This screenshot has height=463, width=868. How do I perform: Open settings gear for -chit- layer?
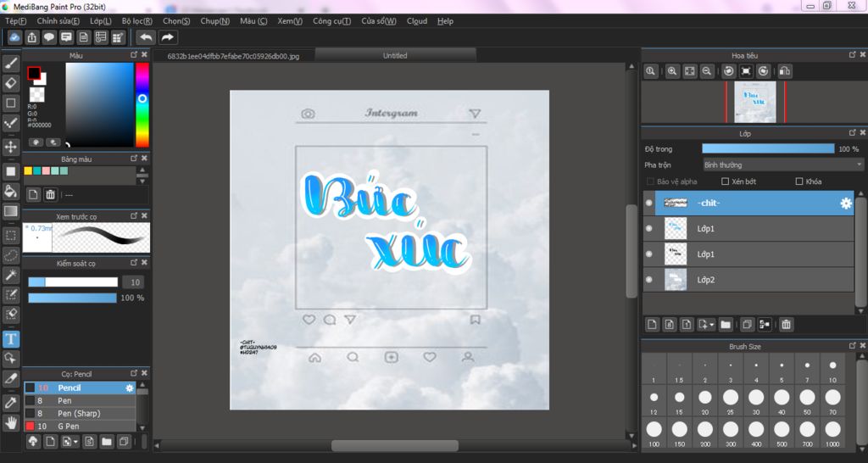pos(846,204)
